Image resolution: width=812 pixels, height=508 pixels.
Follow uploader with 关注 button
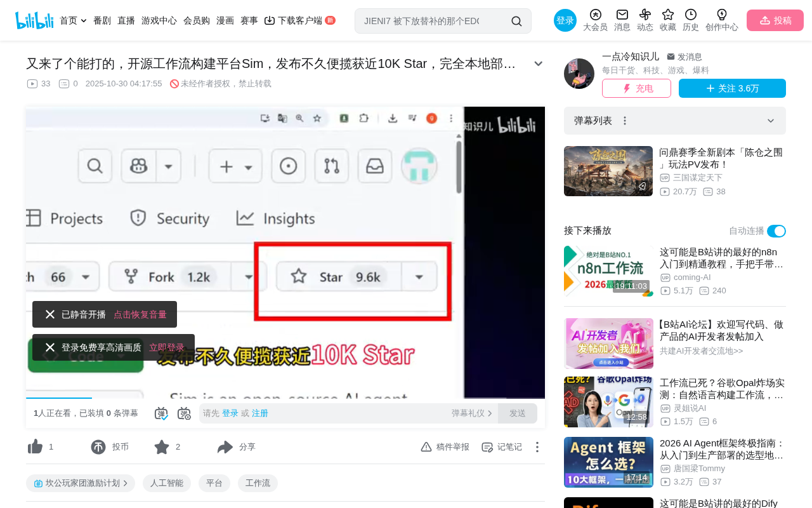point(732,88)
